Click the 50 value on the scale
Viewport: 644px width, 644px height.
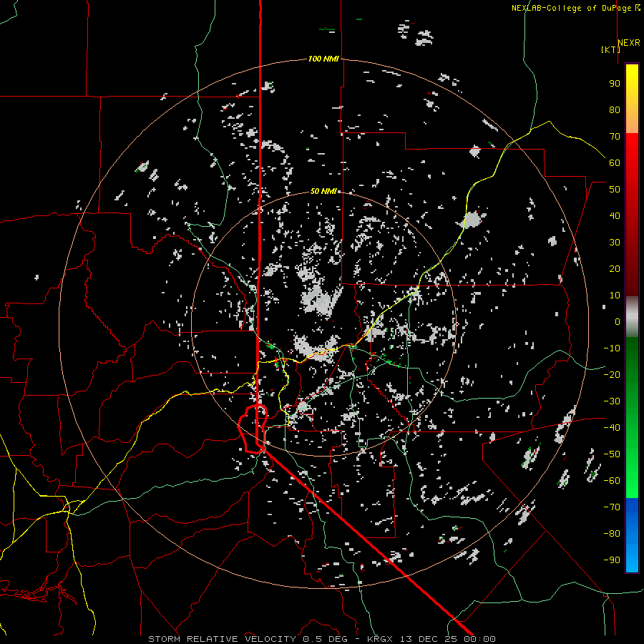[x=615, y=190]
